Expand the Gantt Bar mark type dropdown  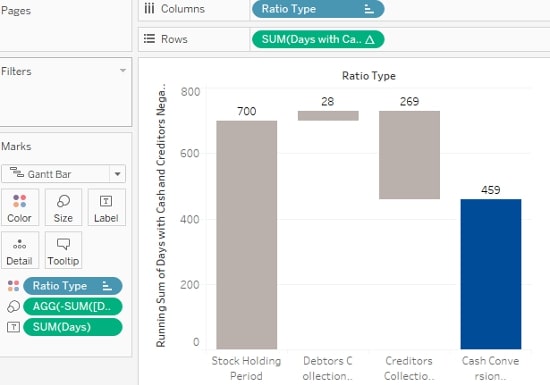pyautogui.click(x=118, y=174)
